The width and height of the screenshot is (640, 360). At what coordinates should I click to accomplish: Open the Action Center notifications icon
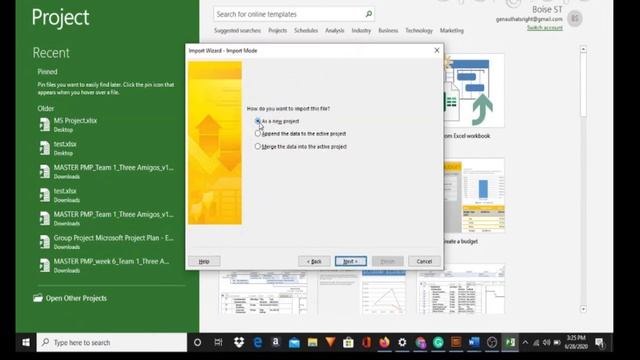point(600,342)
